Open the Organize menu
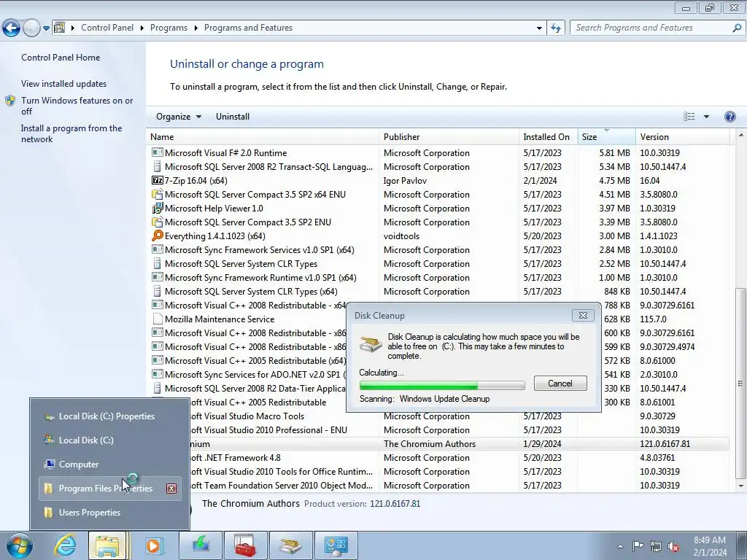This screenshot has width=747, height=560. pos(179,117)
